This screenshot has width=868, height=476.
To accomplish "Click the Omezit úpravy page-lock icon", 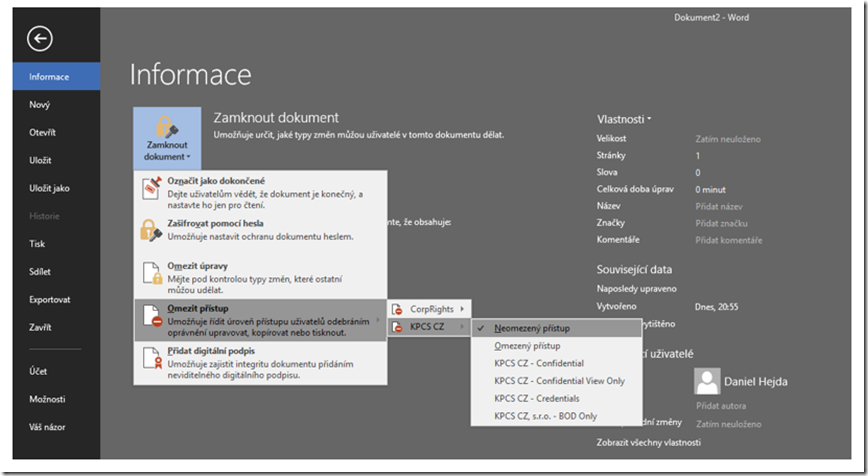I will click(152, 272).
